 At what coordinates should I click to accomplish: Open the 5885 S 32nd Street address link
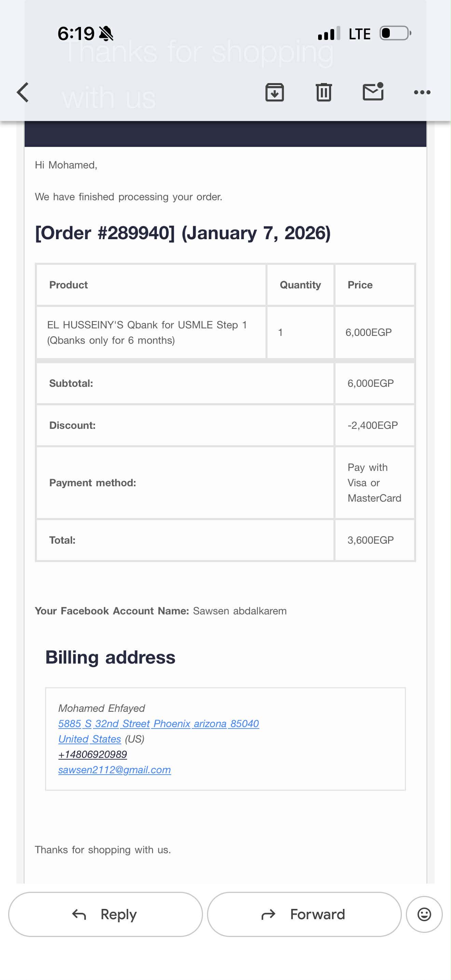click(x=158, y=724)
